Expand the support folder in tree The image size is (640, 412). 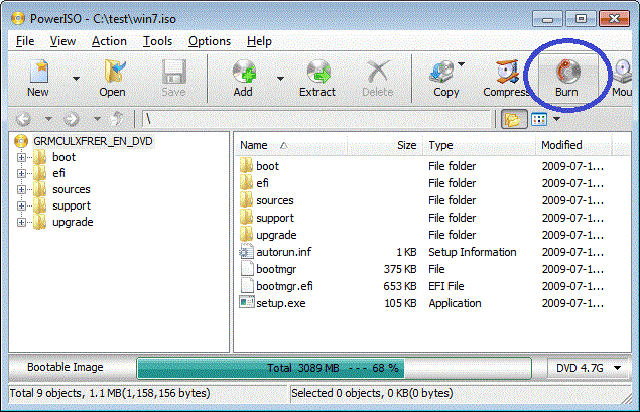click(x=21, y=206)
